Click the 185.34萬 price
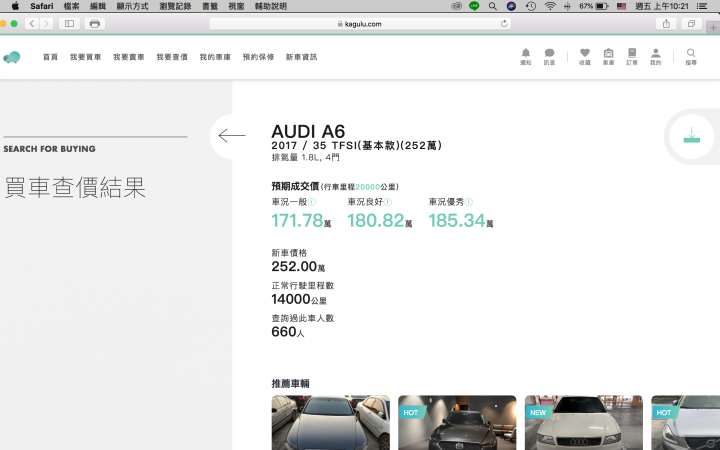Viewport: 720px width, 450px height. [461, 220]
